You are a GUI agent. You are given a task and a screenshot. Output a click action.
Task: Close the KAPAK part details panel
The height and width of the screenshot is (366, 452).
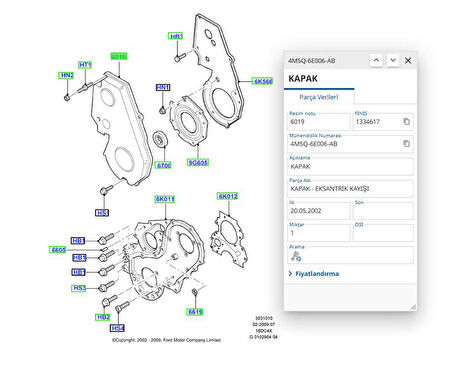408,60
